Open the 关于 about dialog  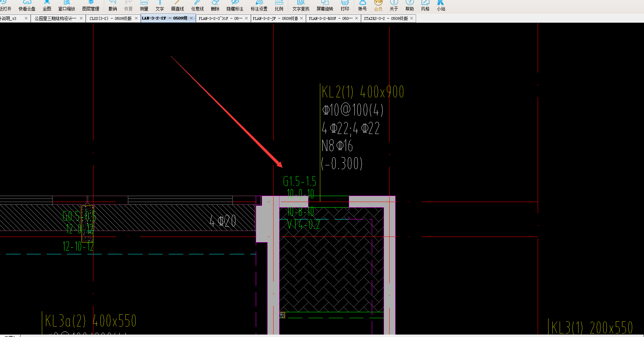(x=394, y=6)
